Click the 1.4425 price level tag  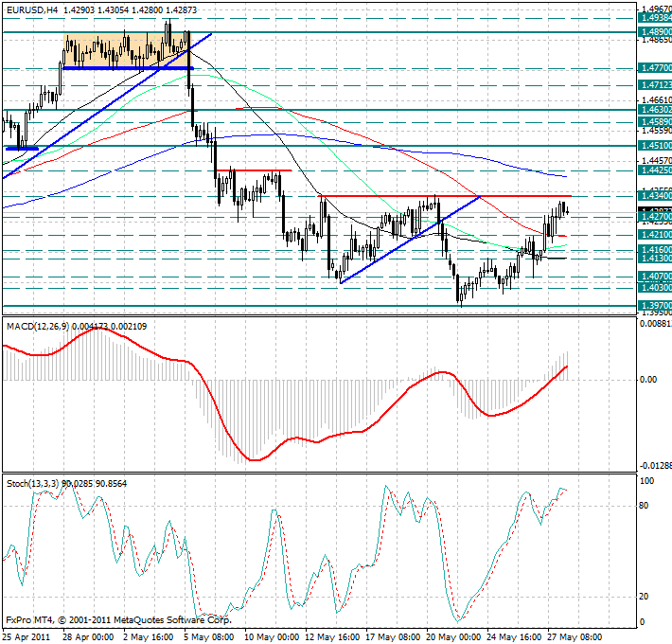[655, 170]
